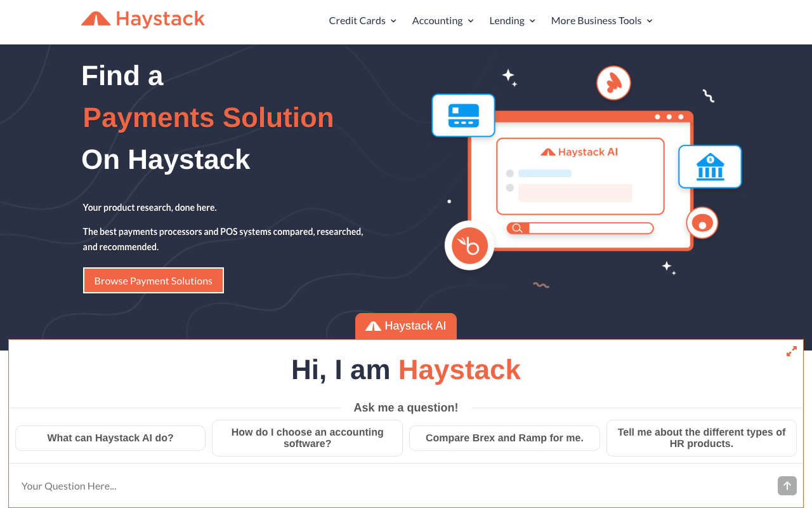This screenshot has height=508, width=812.
Task: Click Browse Payment Solutions button
Action: (x=154, y=281)
